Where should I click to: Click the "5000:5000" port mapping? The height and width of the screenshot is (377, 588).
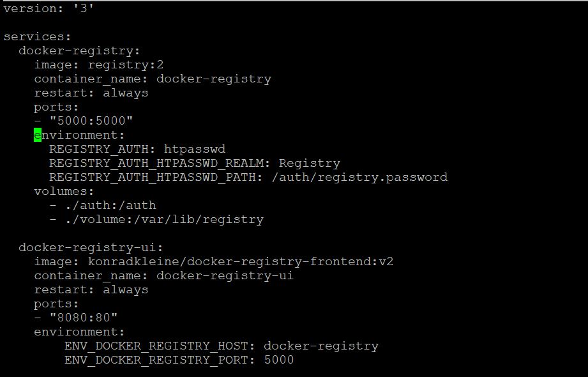[91, 121]
